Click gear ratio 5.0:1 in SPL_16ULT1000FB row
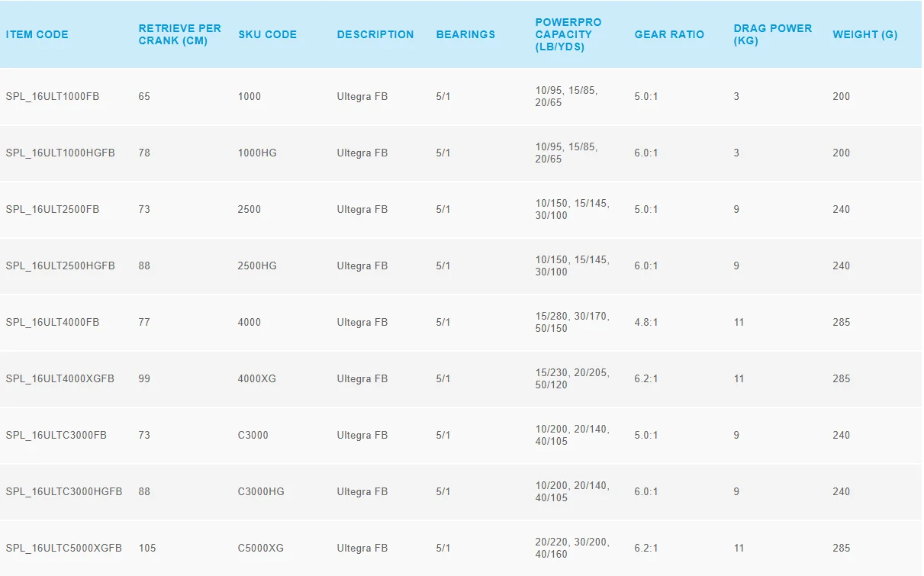 click(646, 96)
